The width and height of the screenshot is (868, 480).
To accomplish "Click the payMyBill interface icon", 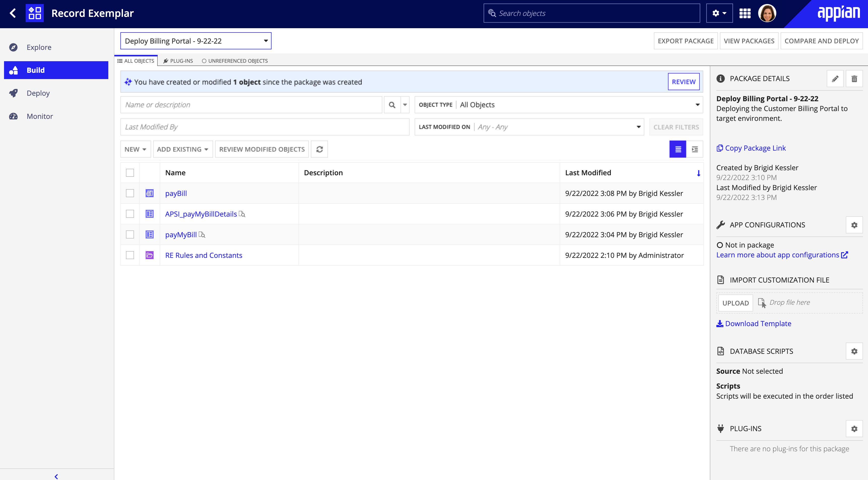I will tap(150, 234).
